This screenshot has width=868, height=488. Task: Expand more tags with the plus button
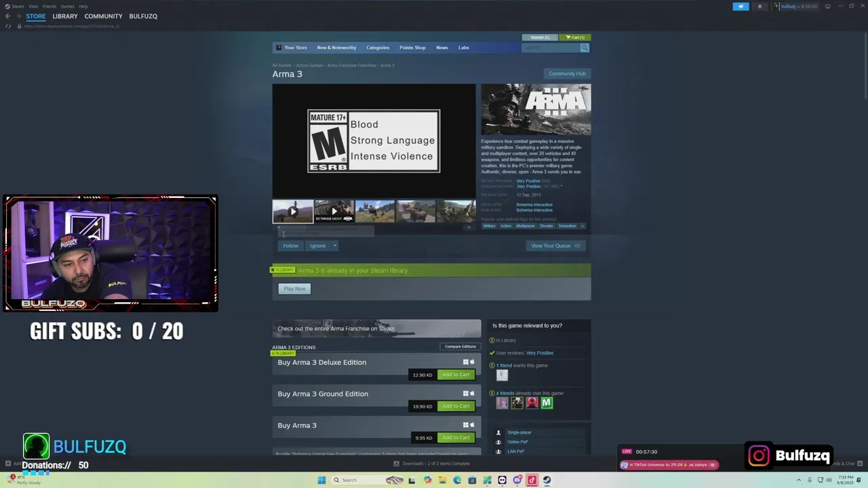point(582,226)
